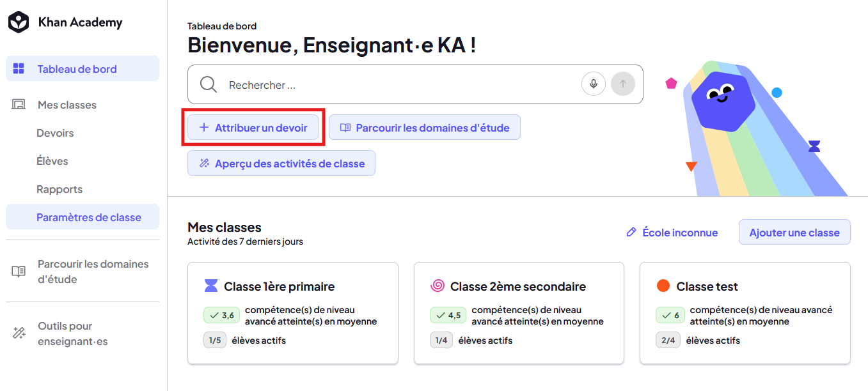Click the Ajouter une classe button
This screenshot has height=391, width=868.
click(794, 233)
